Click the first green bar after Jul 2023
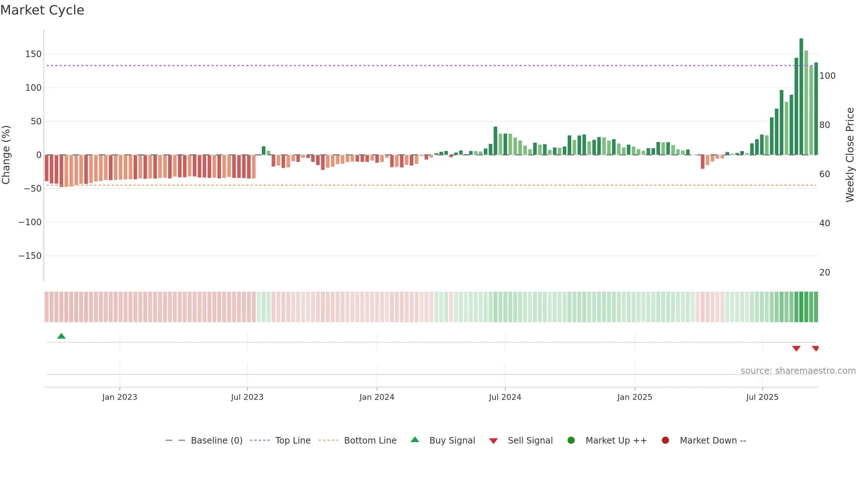This screenshot has width=868, height=488. tap(264, 150)
